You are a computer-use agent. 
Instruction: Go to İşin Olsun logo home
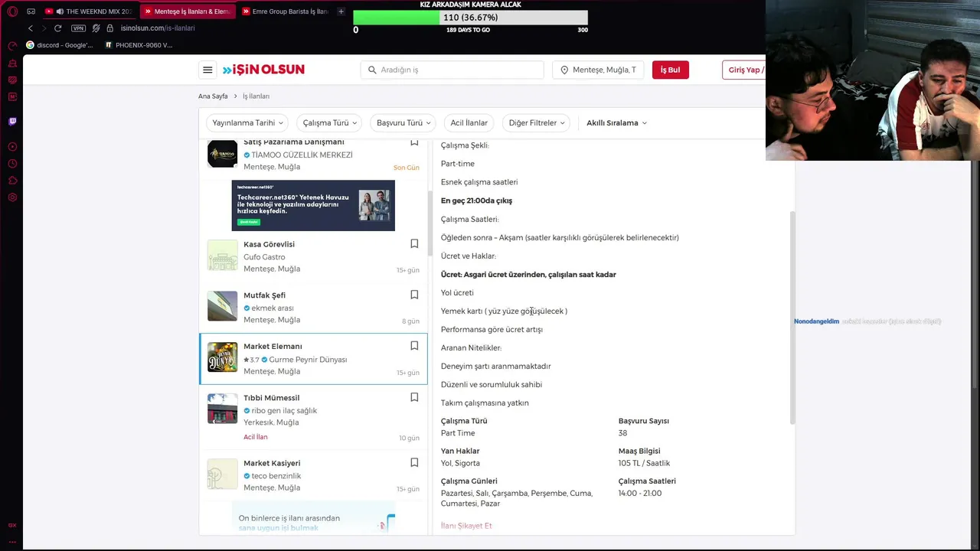(263, 70)
